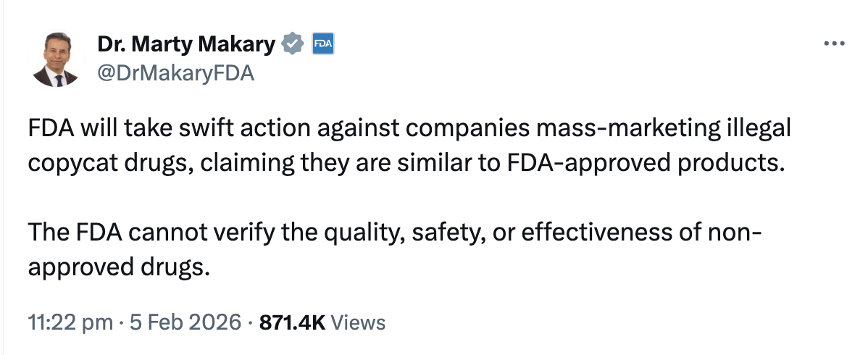Image resolution: width=868 pixels, height=355 pixels.
Task: Click the 5 Feb 2026 date
Action: [x=183, y=322]
